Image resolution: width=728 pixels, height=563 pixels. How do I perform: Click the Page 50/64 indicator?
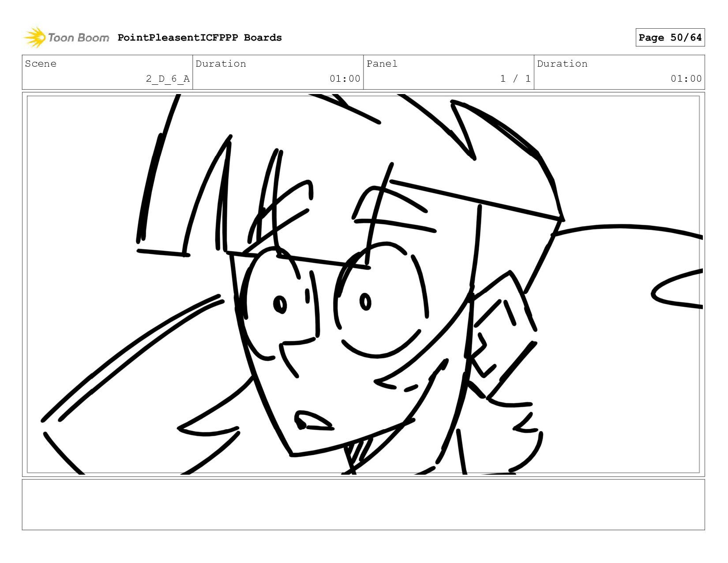click(x=670, y=38)
